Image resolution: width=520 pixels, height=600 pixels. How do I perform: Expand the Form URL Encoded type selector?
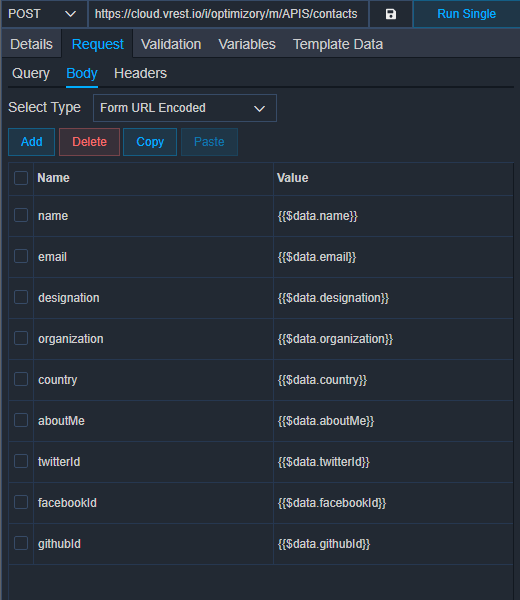tap(185, 108)
